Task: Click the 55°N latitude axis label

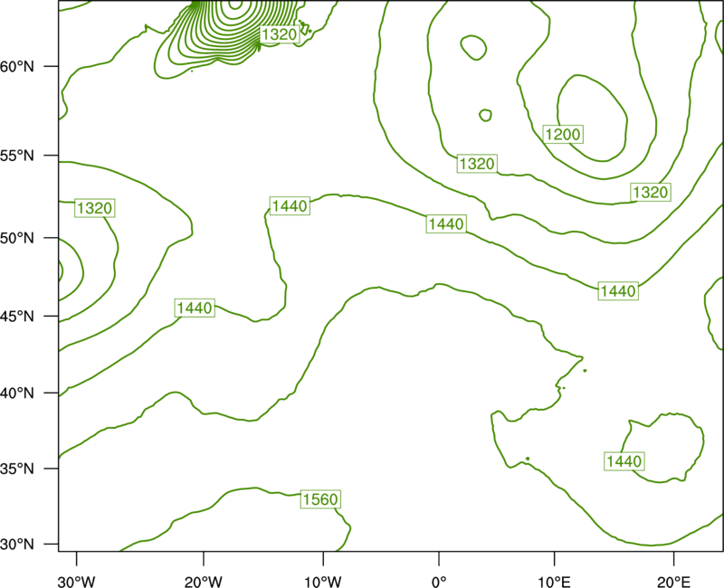Action: pos(17,156)
